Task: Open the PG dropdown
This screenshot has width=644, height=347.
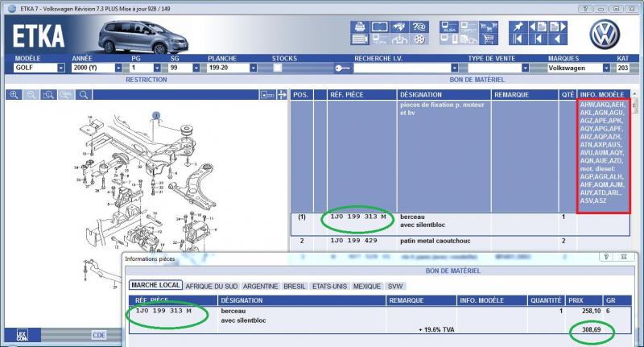Action: pyautogui.click(x=157, y=68)
